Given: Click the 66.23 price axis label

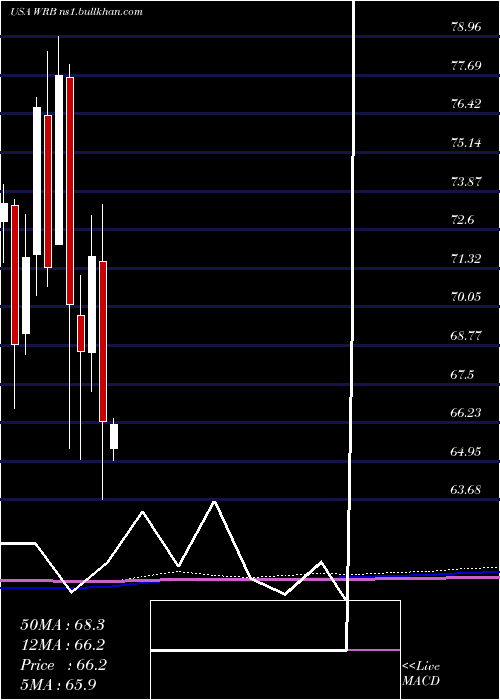Looking at the screenshot, I should click(x=467, y=413).
